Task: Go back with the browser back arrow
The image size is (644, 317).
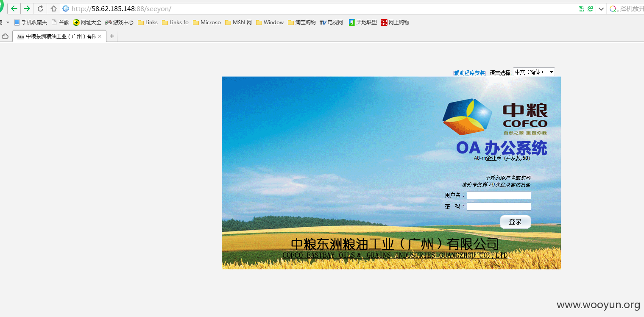Action: click(14, 8)
